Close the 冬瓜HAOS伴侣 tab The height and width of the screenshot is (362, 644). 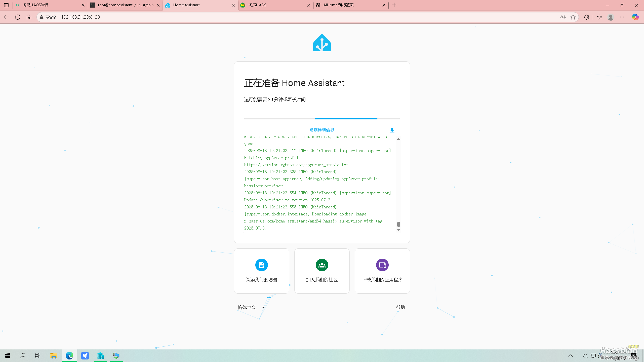[x=83, y=5]
